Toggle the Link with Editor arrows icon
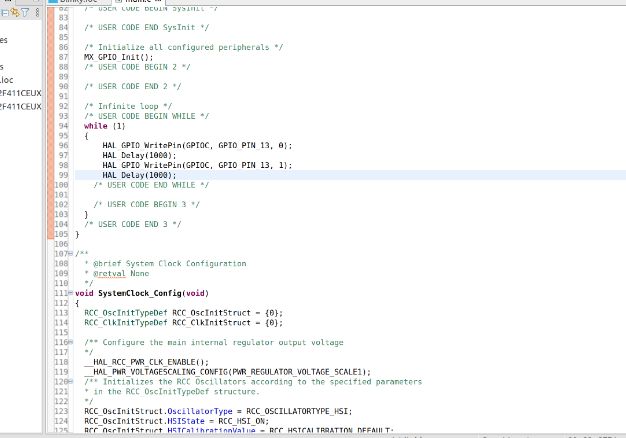 15,12
